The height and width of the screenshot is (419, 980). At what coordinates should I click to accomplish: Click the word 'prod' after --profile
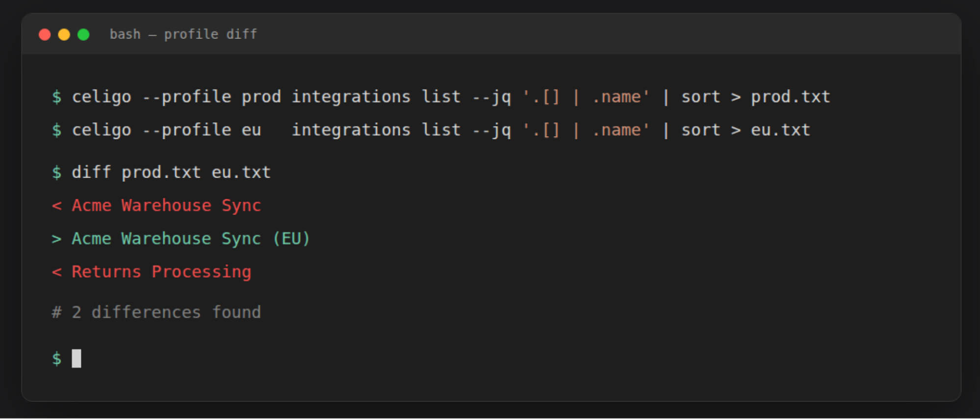261,97
